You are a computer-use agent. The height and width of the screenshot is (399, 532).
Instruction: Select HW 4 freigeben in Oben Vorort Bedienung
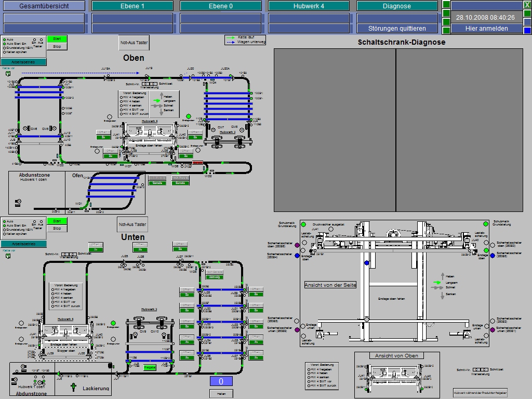pyautogui.click(x=122, y=97)
